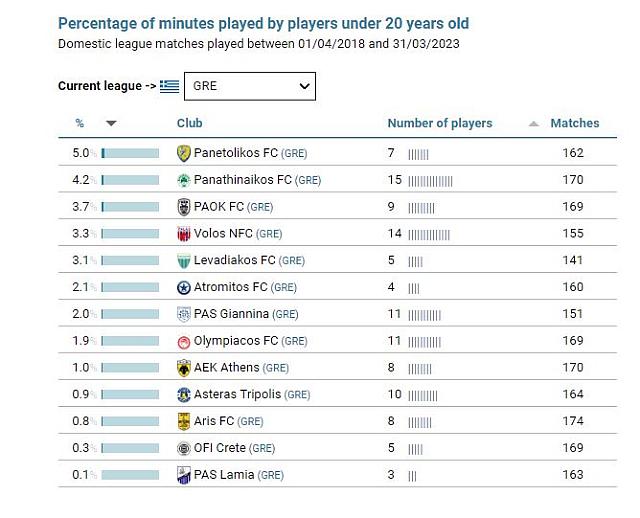Click the Panathinaikos FC crest icon

point(184,180)
